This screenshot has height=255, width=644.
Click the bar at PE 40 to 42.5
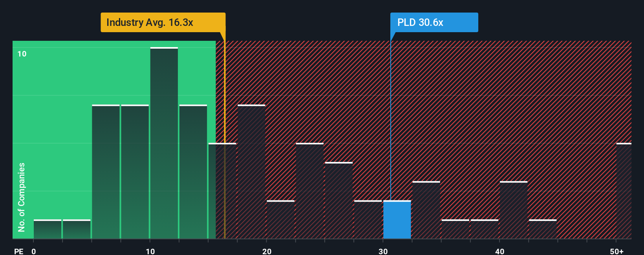coord(514,210)
